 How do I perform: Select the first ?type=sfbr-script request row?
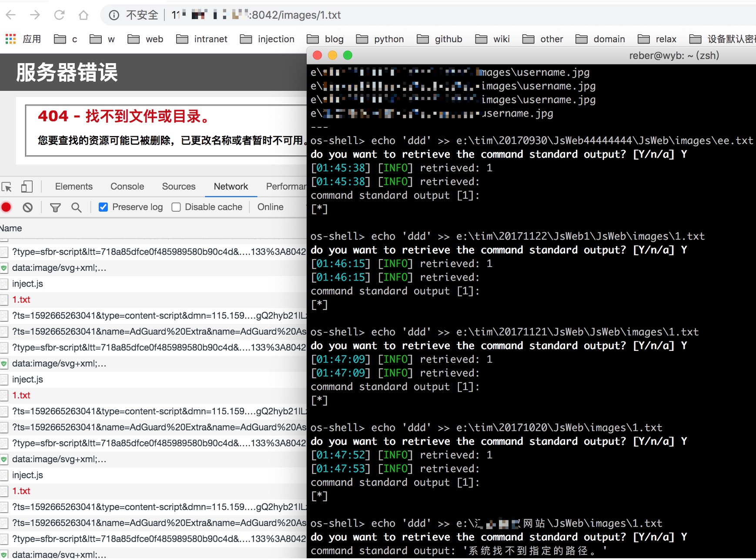coord(153,252)
